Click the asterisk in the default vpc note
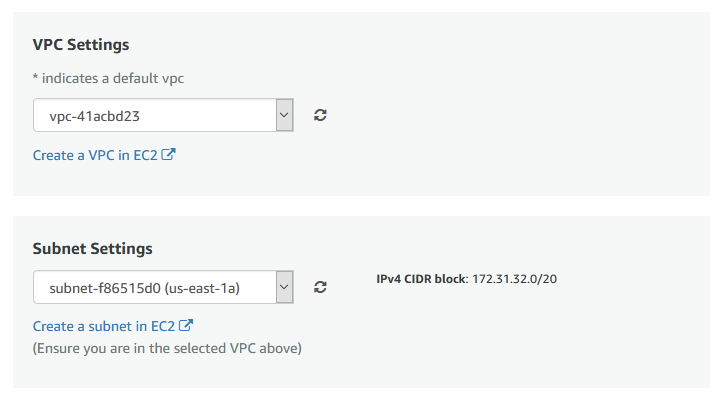724x397 pixels. [35, 77]
